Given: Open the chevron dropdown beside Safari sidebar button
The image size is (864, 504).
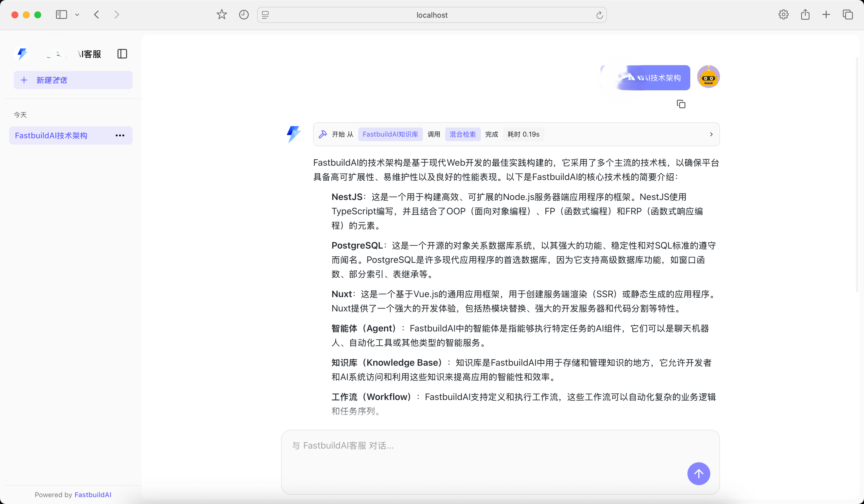Looking at the screenshot, I should pyautogui.click(x=77, y=14).
